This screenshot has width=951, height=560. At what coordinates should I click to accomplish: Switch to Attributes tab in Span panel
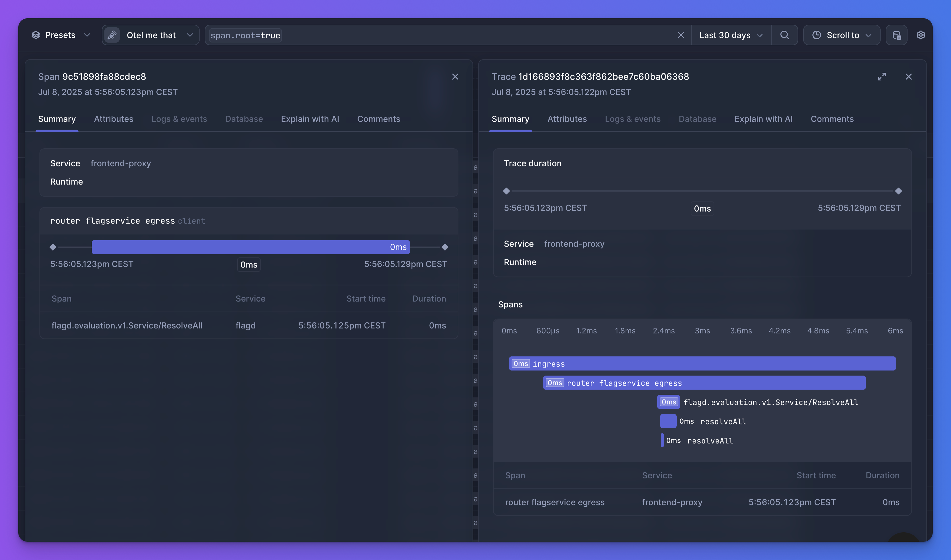point(114,119)
